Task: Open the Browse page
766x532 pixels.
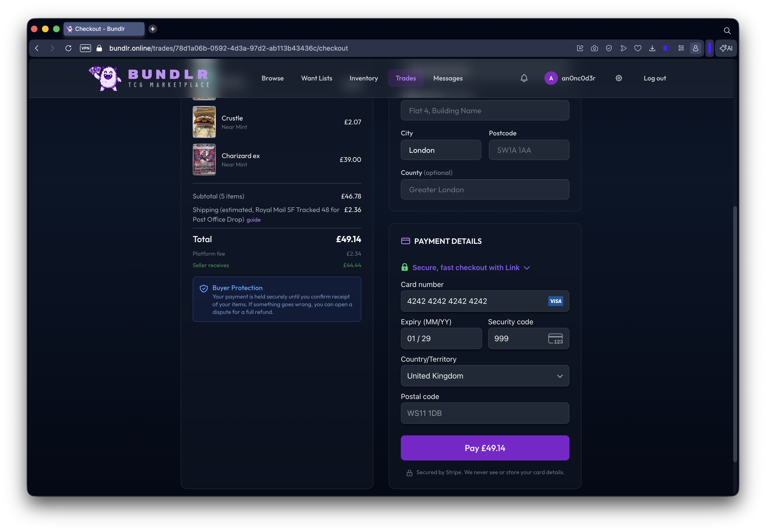Action: (x=272, y=78)
